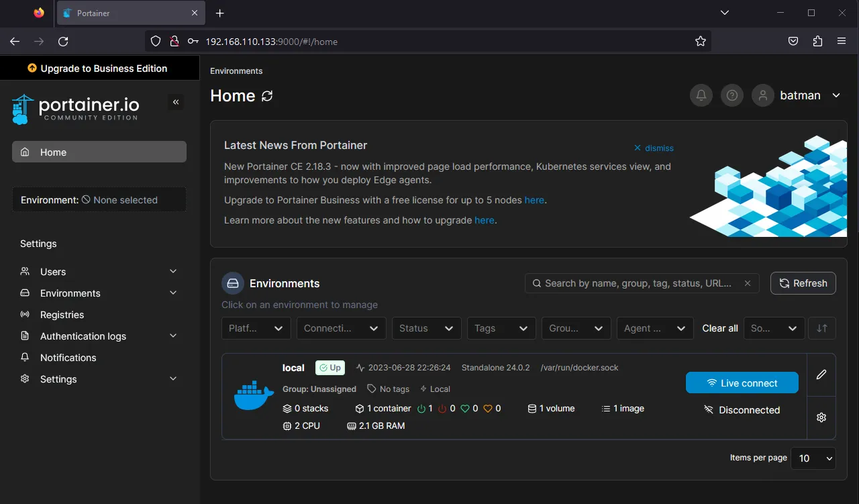
Task: Select Registries in the sidebar
Action: 62,315
